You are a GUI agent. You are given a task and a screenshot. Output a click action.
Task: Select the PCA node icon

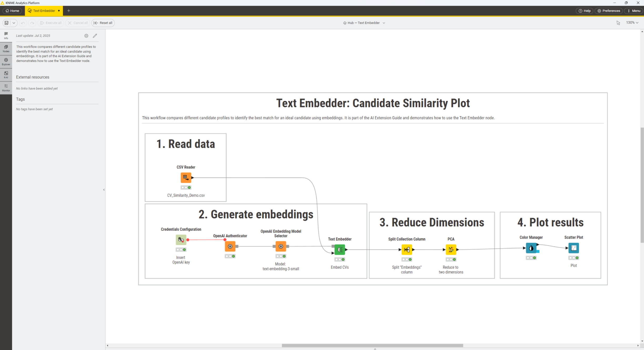tap(451, 249)
